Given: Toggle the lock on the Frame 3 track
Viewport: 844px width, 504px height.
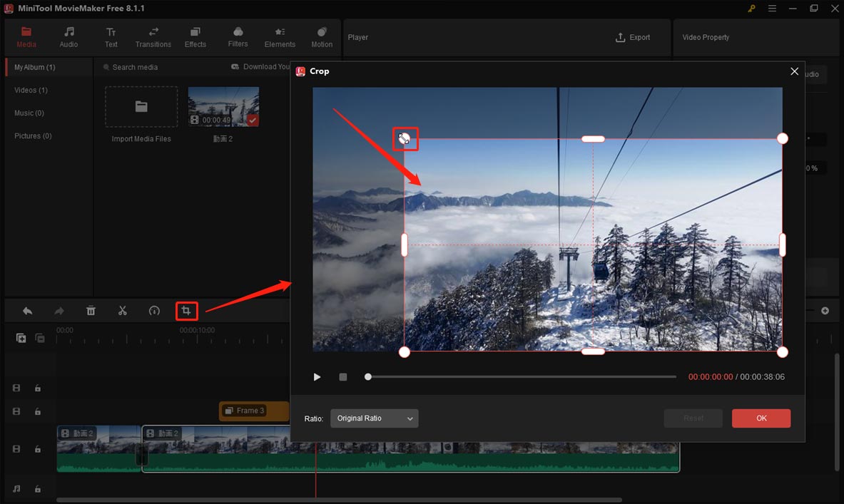Looking at the screenshot, I should coord(38,411).
